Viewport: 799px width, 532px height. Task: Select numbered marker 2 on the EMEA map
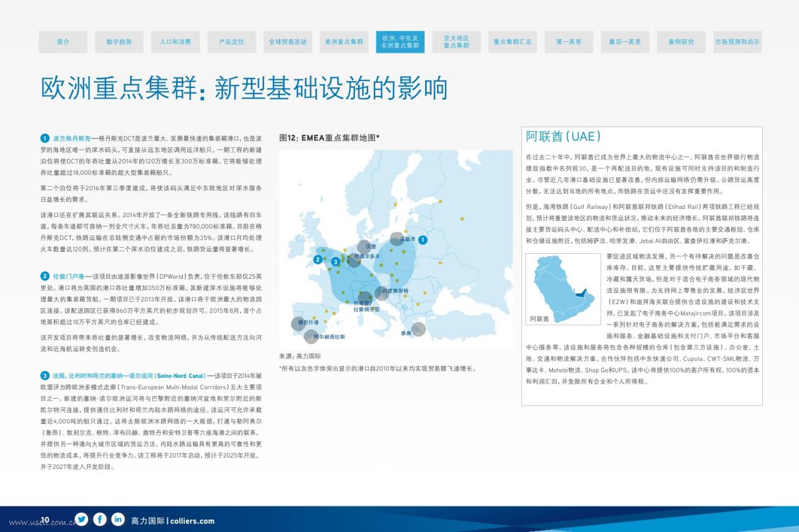(x=318, y=259)
